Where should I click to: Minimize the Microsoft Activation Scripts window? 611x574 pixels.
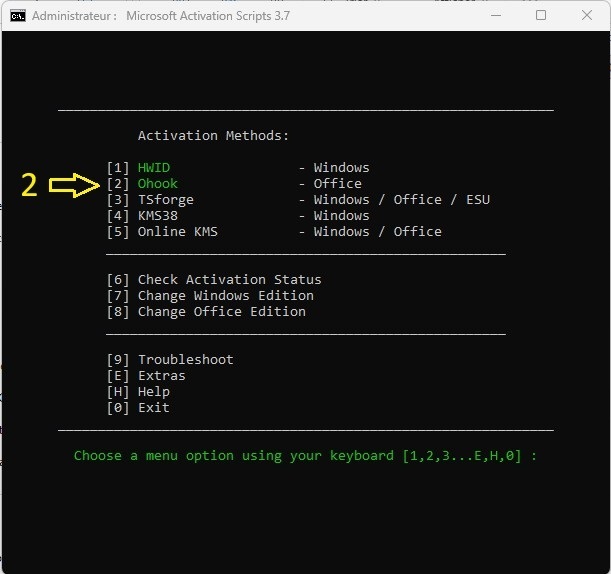pos(495,16)
